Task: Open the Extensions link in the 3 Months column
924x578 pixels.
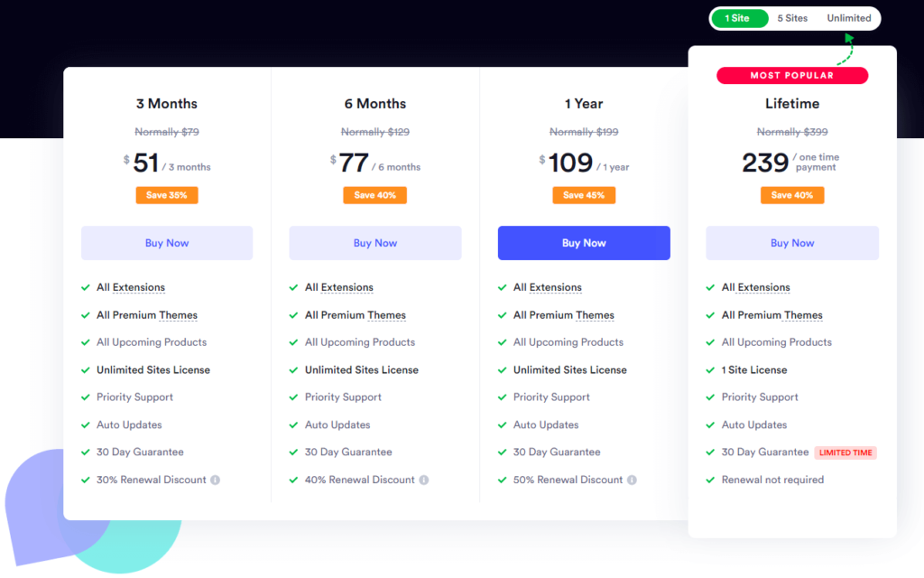Action: tap(141, 287)
